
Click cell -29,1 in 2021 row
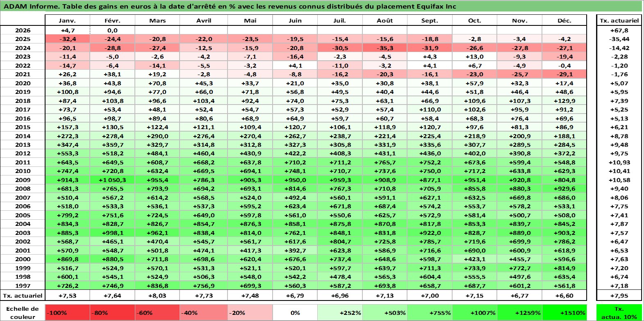[x=564, y=74]
